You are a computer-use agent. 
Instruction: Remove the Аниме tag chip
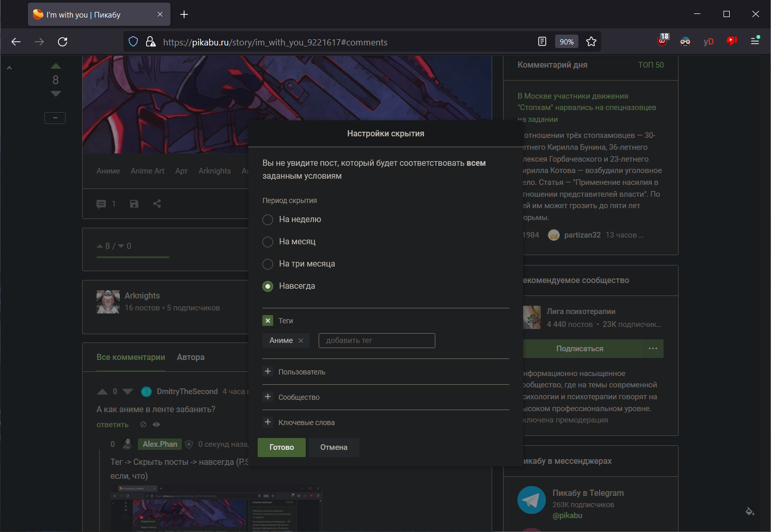click(301, 341)
